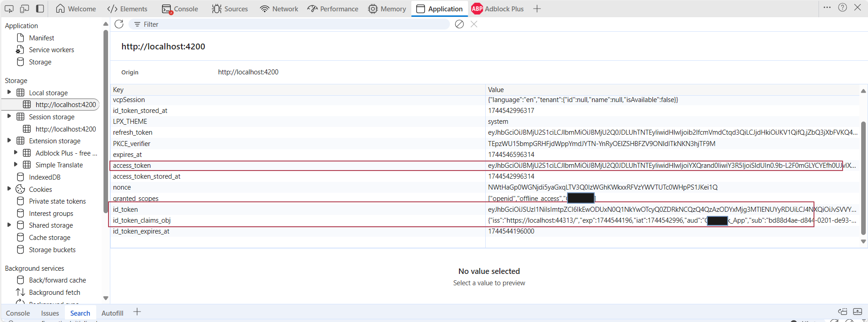Select IndexedDB in the Storage section

point(44,177)
